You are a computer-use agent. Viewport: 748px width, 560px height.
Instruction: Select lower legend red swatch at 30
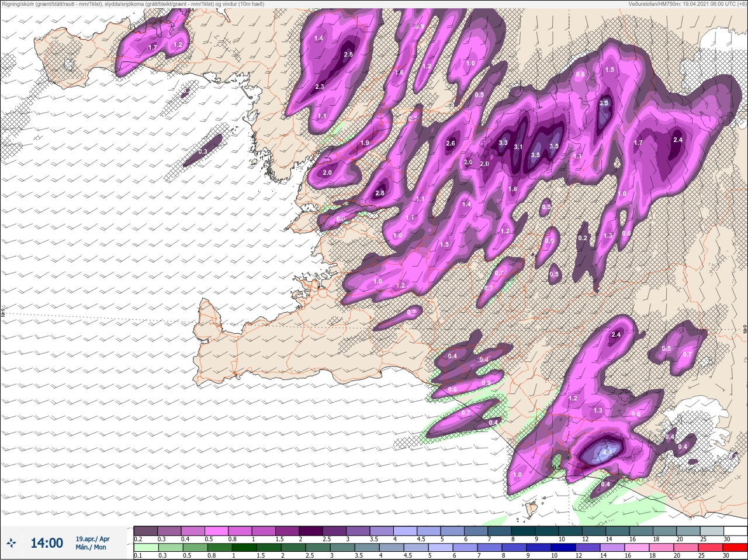[x=735, y=548]
